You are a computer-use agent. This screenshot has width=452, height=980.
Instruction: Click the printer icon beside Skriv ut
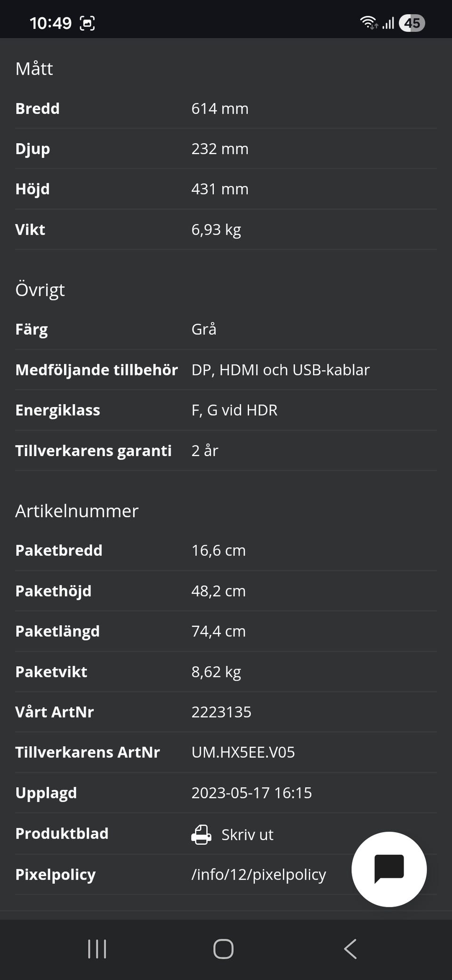(202, 833)
